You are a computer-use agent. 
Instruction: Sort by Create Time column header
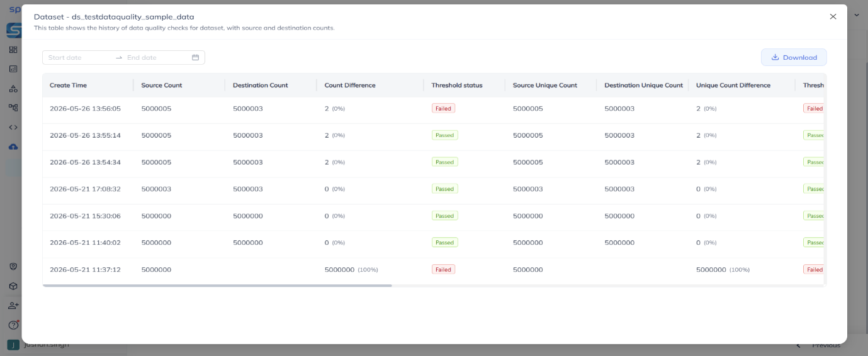point(69,85)
